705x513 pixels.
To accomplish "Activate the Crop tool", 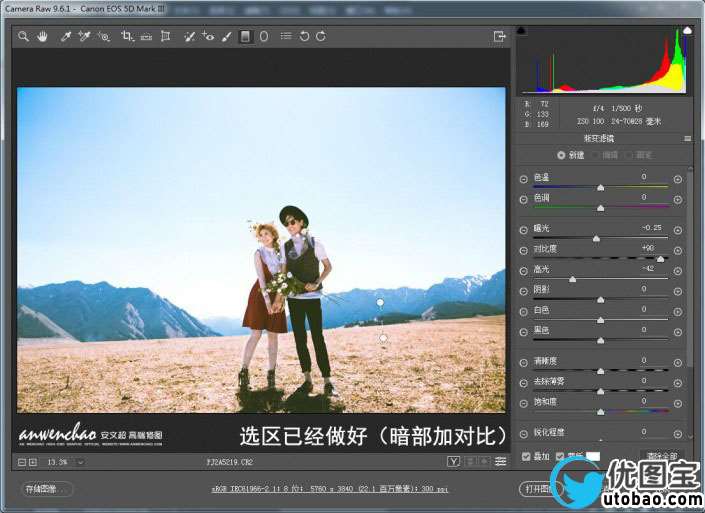I will 127,37.
